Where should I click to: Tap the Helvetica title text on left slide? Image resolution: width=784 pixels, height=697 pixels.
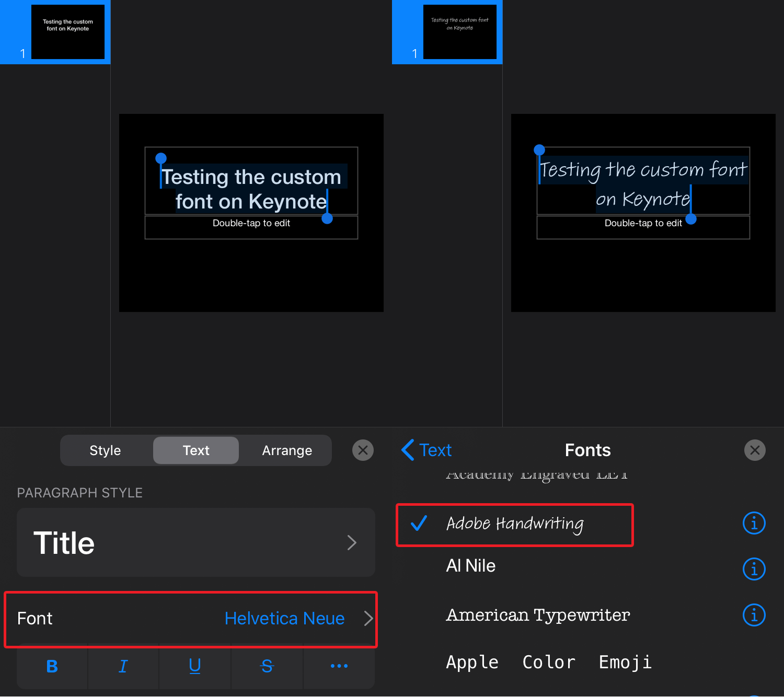click(251, 189)
